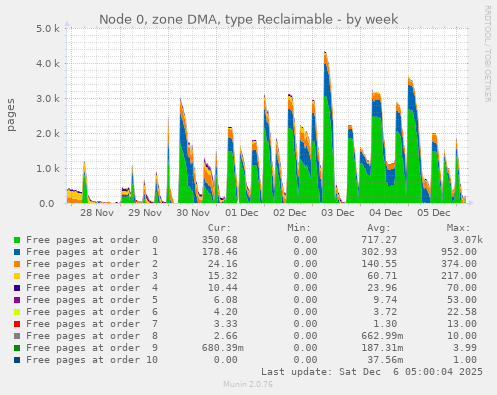Click the dark purple order 4 legend swatch
The image size is (497, 395).
(17, 288)
